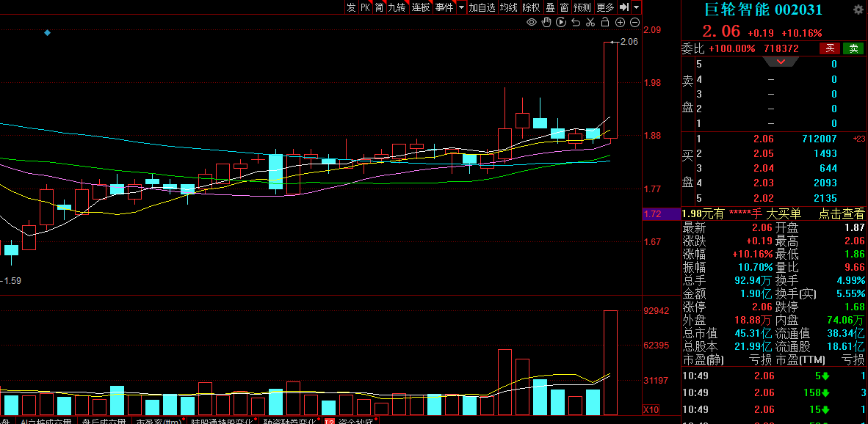Click the X10 volume scale label

point(651,410)
